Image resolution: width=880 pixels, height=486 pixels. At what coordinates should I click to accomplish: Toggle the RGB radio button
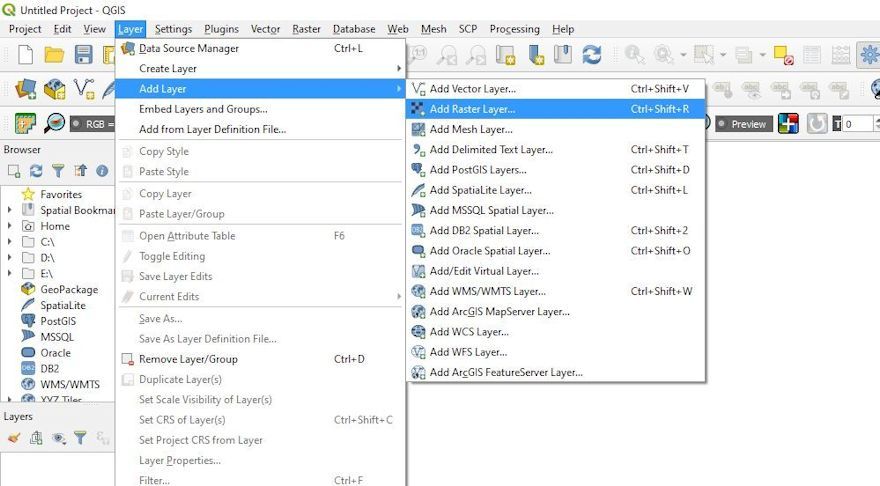(x=77, y=124)
